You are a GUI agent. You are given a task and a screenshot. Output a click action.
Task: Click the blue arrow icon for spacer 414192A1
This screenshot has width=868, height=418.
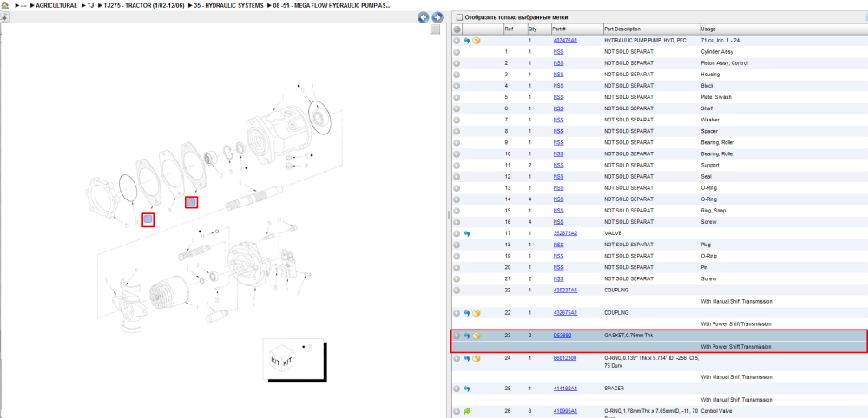point(467,389)
